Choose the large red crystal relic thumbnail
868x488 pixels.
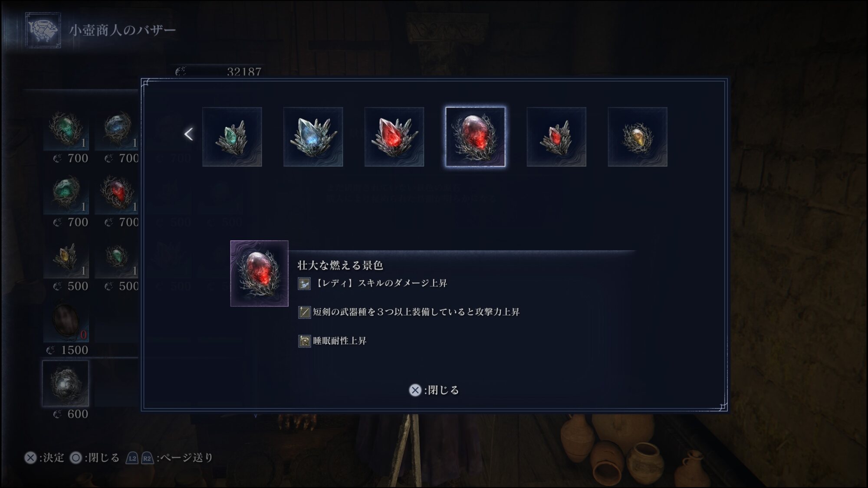[394, 137]
